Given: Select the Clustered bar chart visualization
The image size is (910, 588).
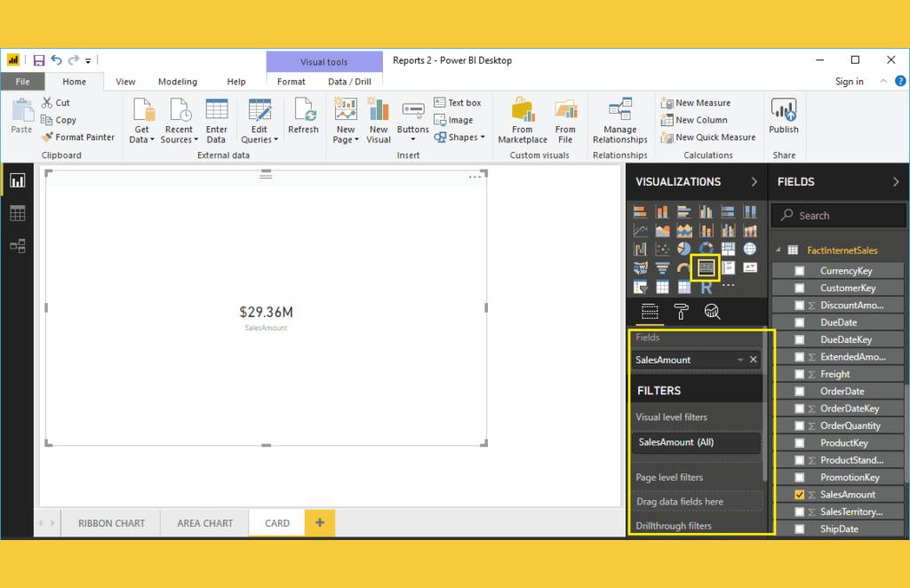Looking at the screenshot, I should [683, 211].
